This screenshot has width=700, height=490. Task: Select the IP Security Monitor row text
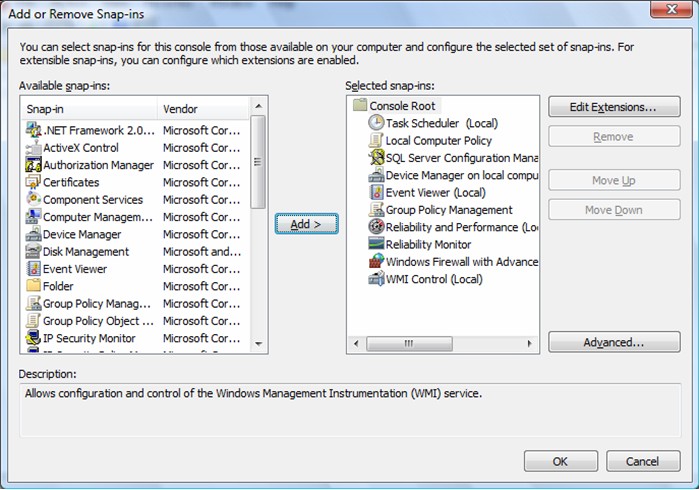pos(89,338)
